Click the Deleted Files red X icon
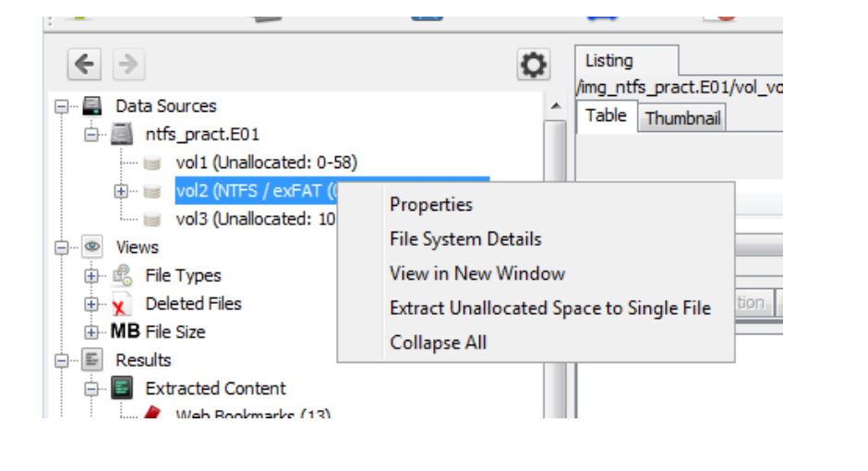Image resolution: width=868 pixels, height=471 pixels. coord(121,304)
